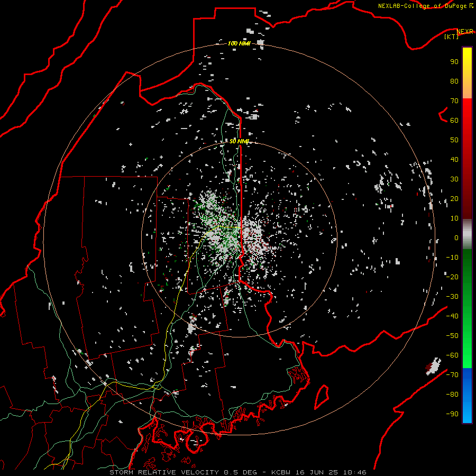
Task: Click the -60 value on velocity scale
Action: 452,355
